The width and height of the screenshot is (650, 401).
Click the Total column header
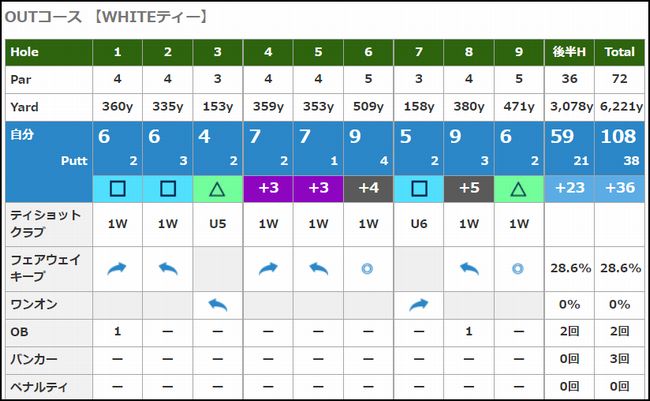pyautogui.click(x=620, y=51)
